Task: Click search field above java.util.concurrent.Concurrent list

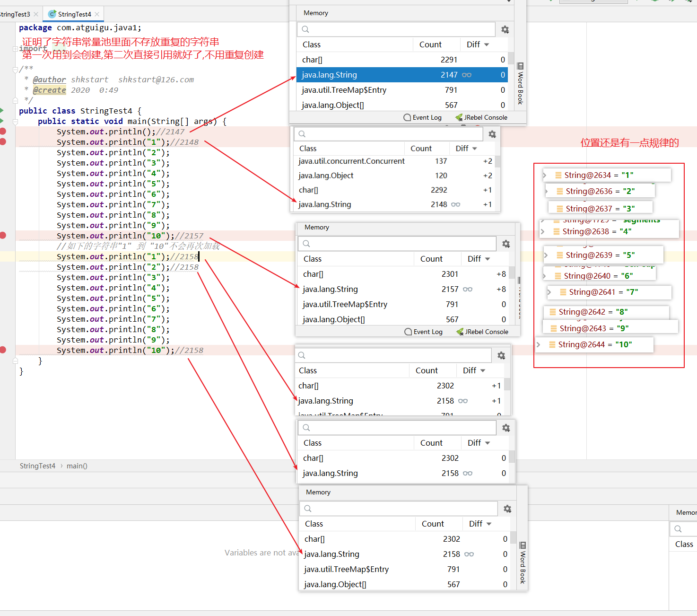Action: (388, 134)
